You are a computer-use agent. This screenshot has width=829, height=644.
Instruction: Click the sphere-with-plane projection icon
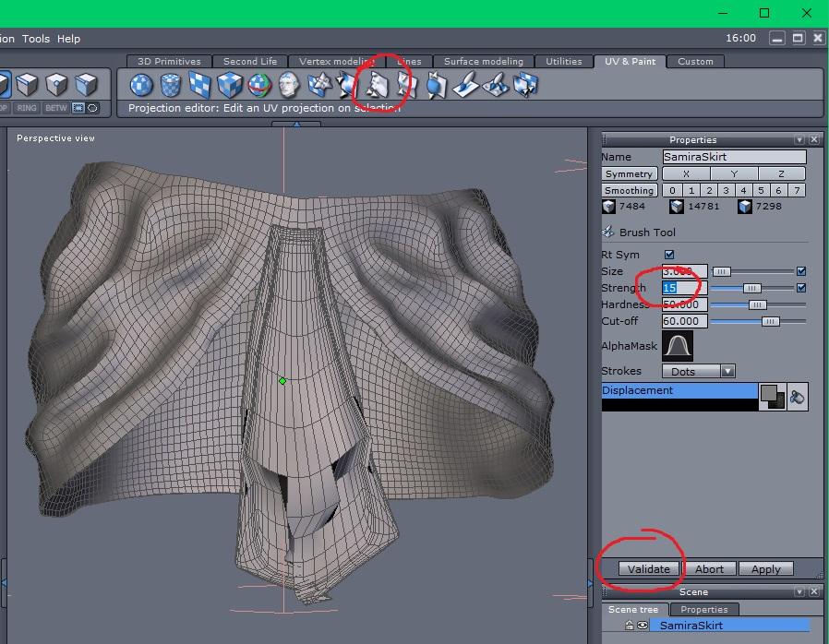click(x=436, y=85)
